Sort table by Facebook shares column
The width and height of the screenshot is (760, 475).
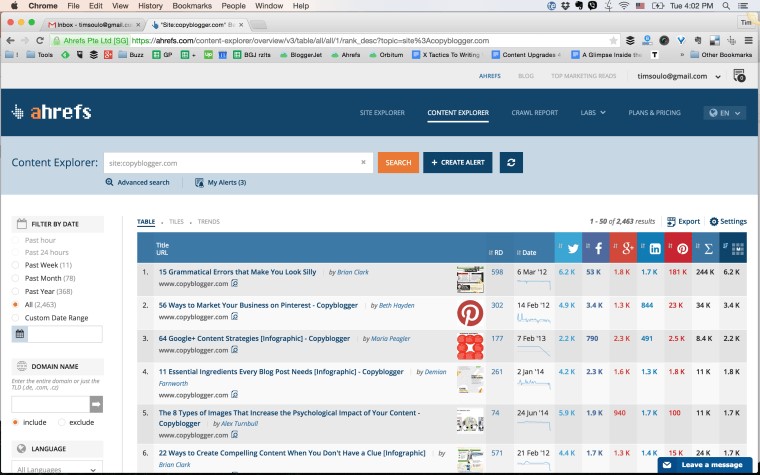pos(596,248)
